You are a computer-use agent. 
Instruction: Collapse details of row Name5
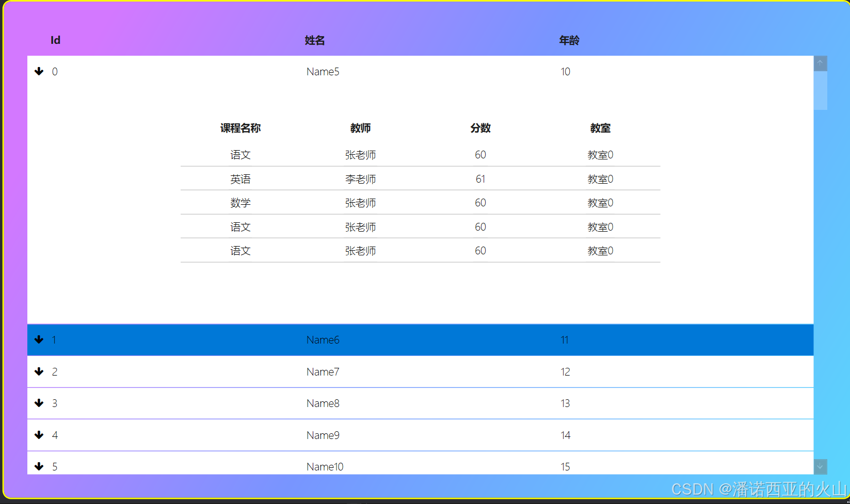point(39,71)
